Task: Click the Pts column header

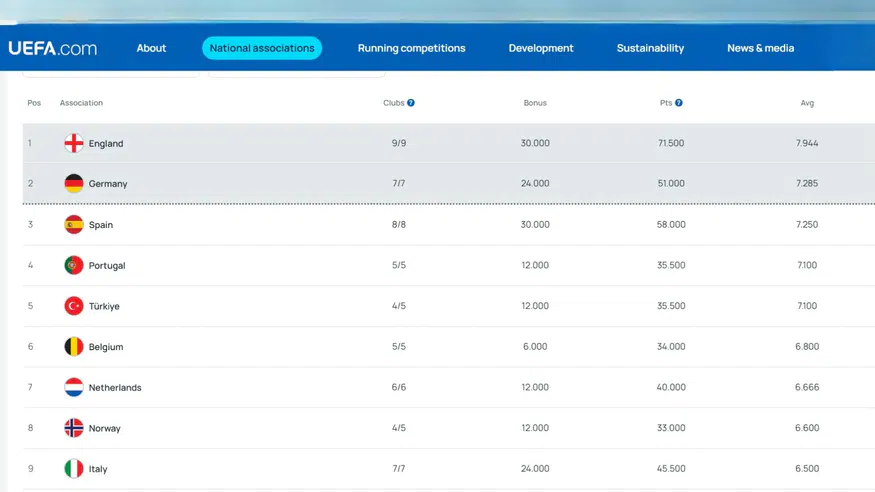Action: point(666,103)
